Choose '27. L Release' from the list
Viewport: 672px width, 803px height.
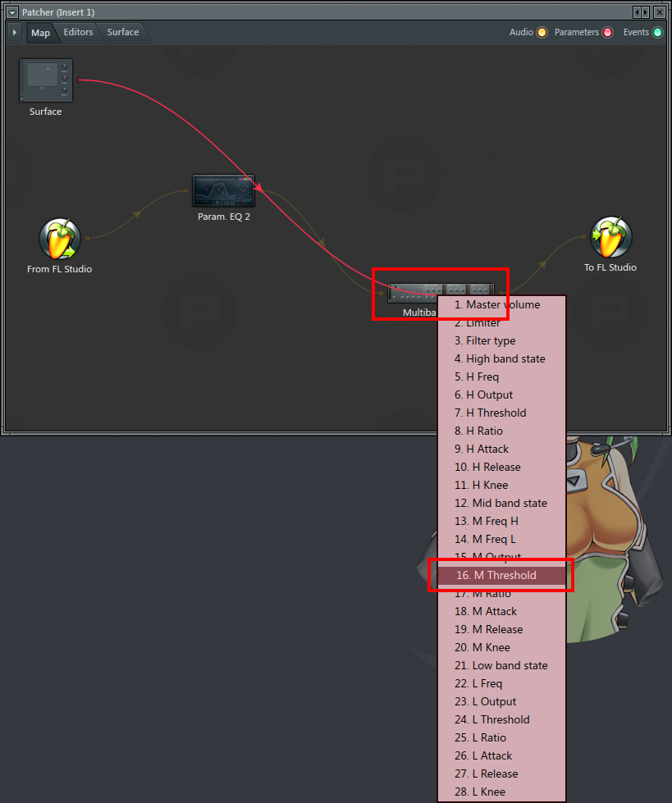pyautogui.click(x=502, y=773)
